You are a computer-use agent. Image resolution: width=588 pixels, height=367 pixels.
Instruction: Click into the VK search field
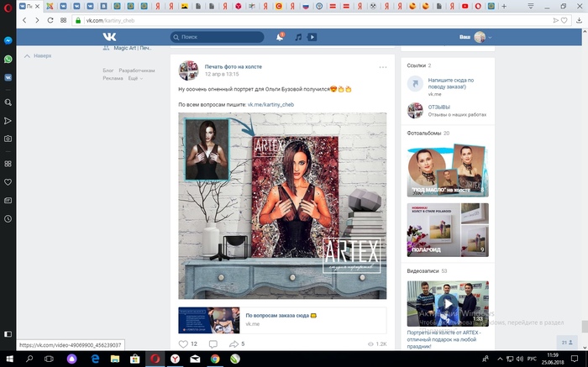[221, 37]
